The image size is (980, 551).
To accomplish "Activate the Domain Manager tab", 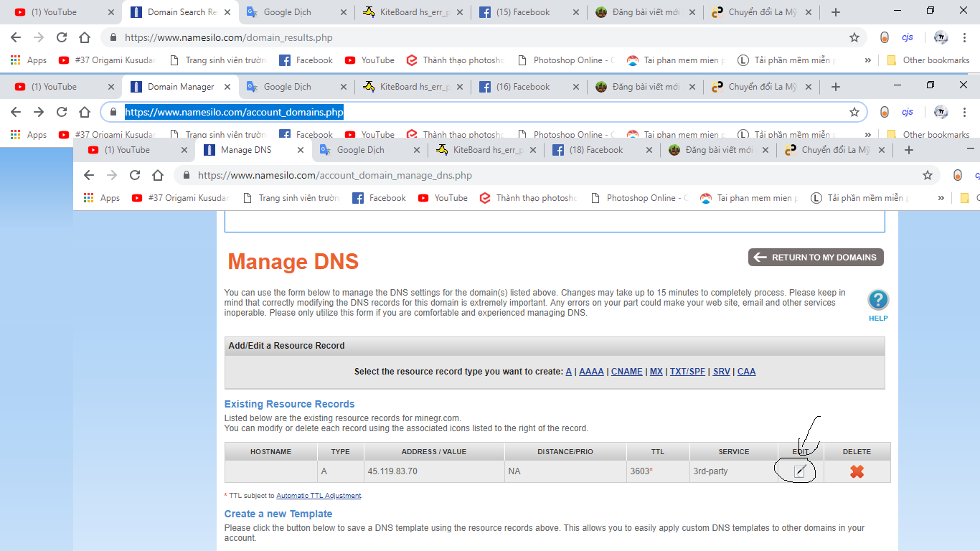I will [181, 87].
